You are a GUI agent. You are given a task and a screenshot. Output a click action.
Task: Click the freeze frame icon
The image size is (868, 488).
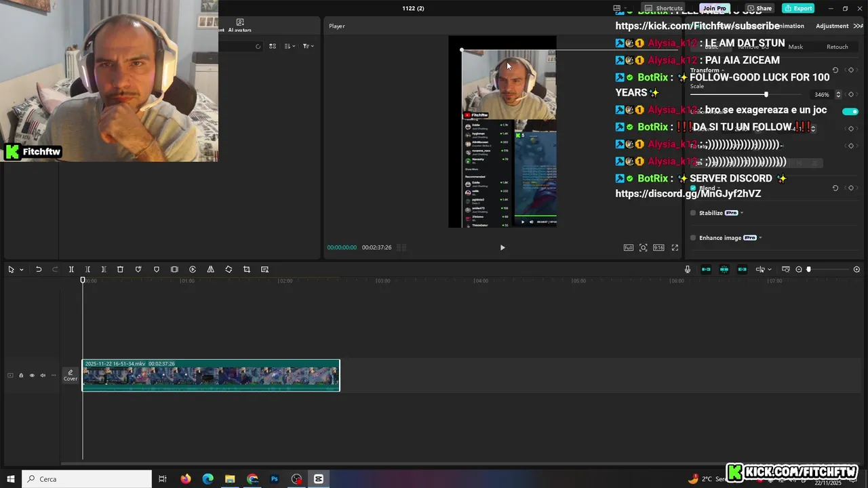point(174,269)
